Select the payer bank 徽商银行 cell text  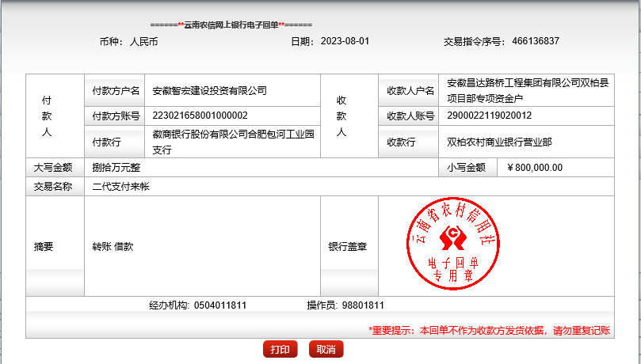tap(233, 142)
